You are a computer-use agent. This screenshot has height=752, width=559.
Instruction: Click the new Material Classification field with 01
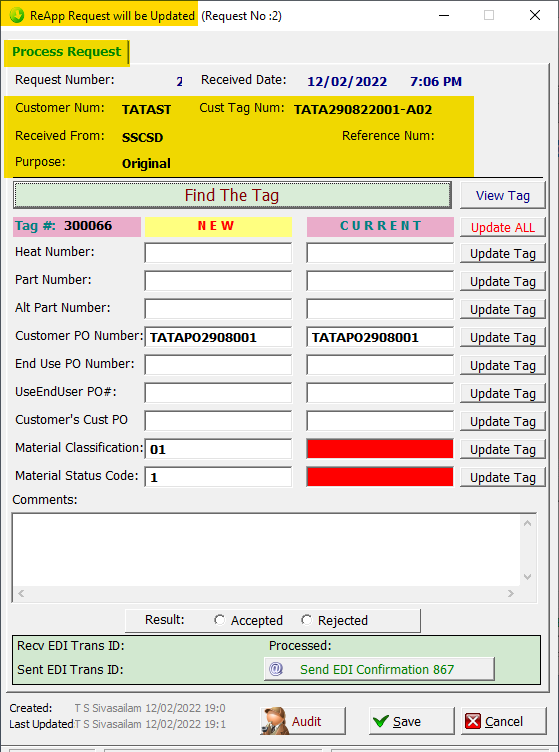click(x=218, y=449)
